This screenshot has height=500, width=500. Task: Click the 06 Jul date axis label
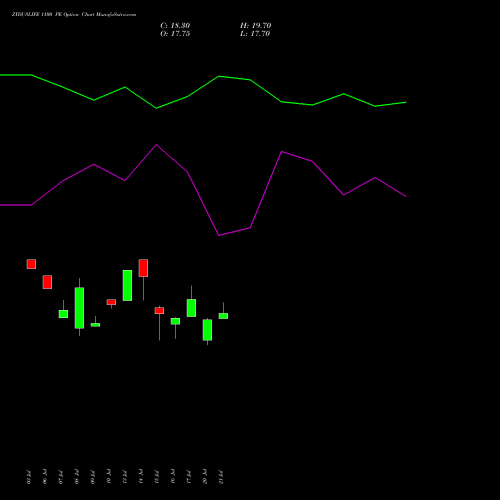pos(45,477)
